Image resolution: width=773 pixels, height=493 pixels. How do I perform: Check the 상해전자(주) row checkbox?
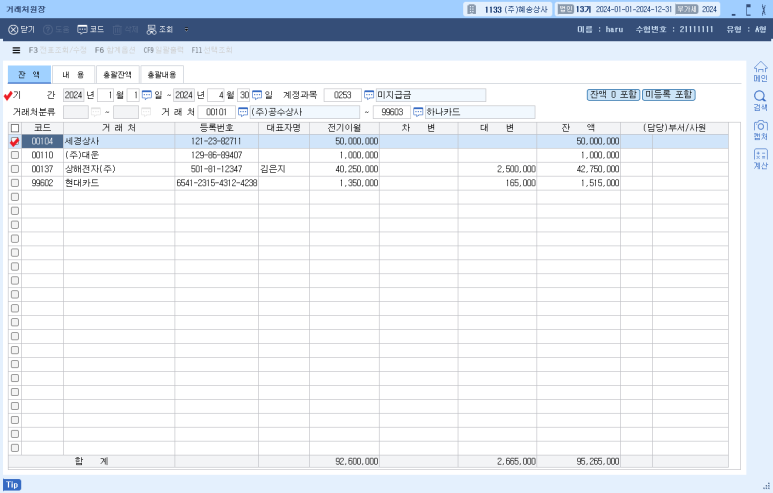15,169
